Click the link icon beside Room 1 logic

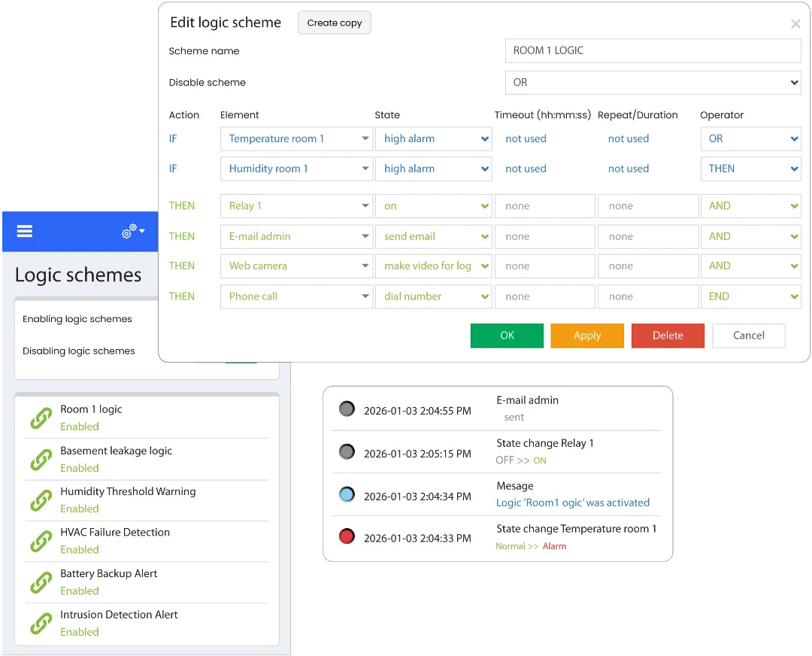[x=41, y=418]
